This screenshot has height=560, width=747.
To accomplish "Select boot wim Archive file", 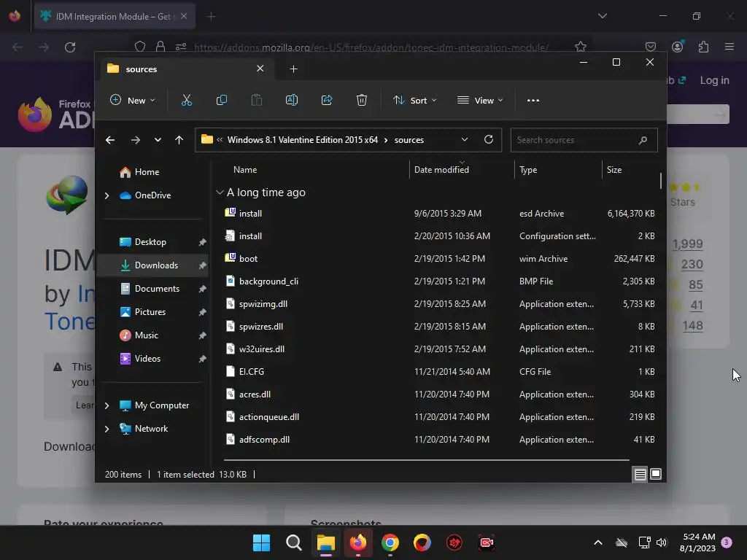I will tap(439, 259).
